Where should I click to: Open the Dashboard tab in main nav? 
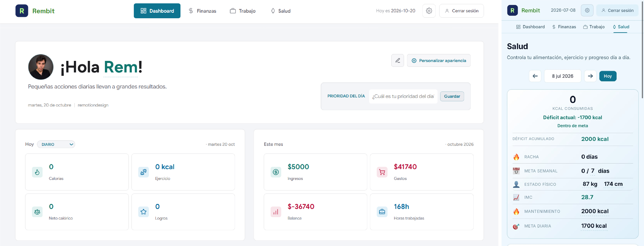pos(157,11)
